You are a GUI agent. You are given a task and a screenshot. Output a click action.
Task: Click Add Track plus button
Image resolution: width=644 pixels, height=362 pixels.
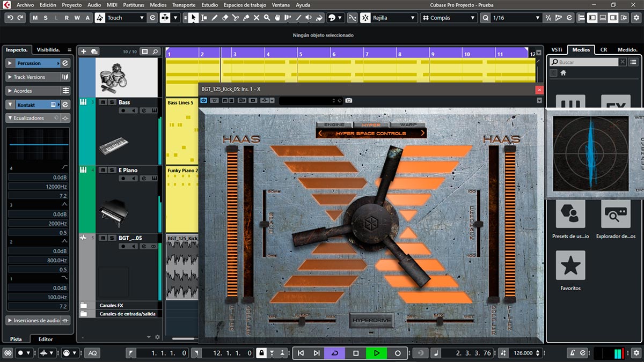click(x=83, y=51)
